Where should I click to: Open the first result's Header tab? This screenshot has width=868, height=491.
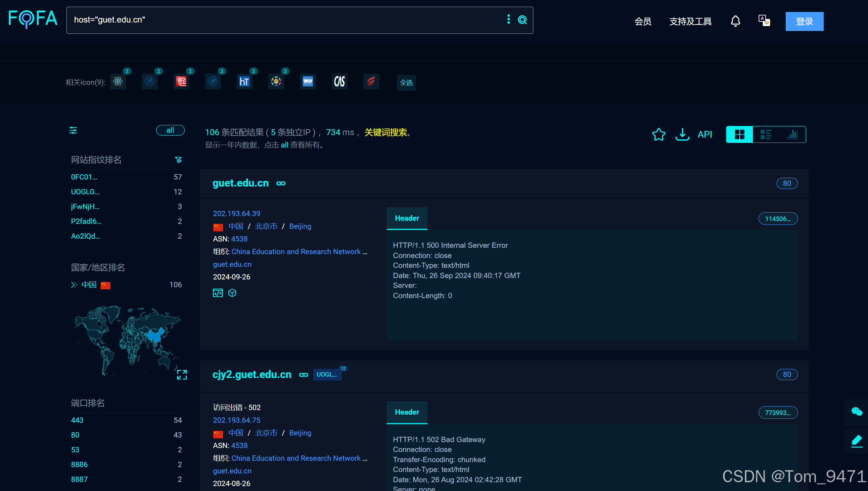point(407,218)
